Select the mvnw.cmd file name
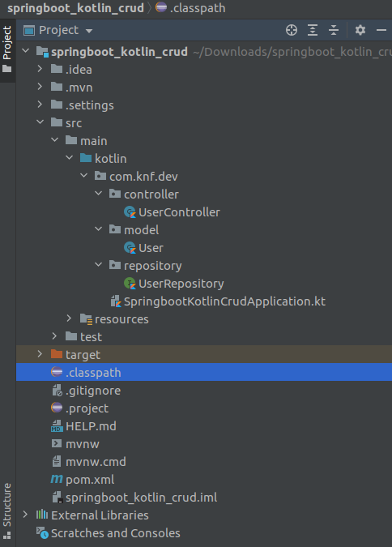 click(x=96, y=462)
